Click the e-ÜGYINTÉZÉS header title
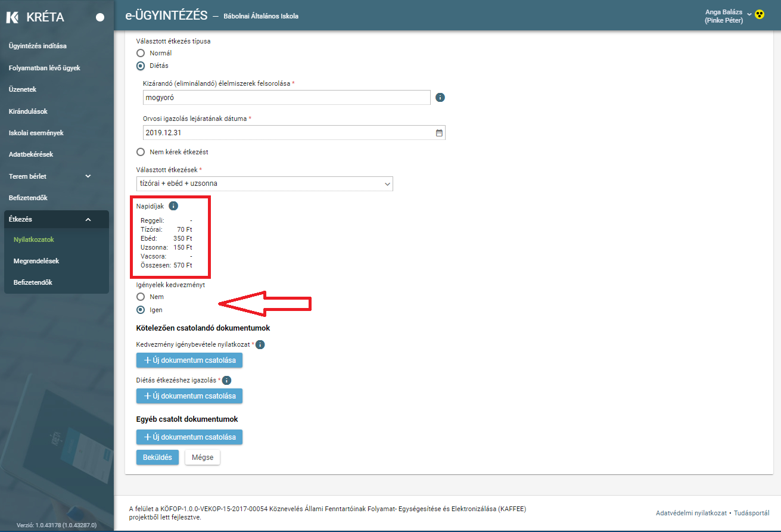Viewport: 781px width, 532px height. [x=166, y=15]
